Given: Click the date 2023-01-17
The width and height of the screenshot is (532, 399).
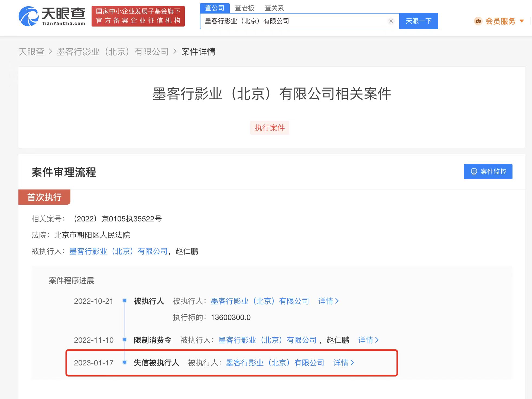Looking at the screenshot, I should click(94, 363).
